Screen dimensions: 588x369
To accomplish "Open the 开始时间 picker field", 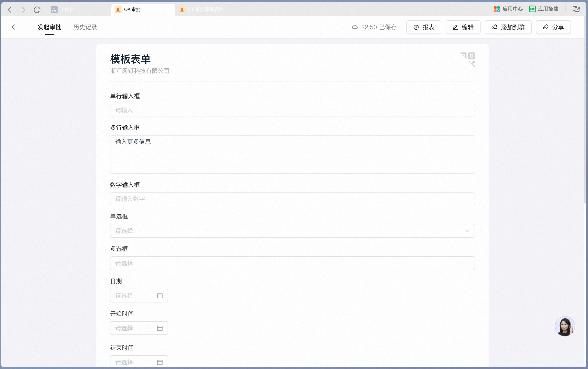I will (139, 328).
